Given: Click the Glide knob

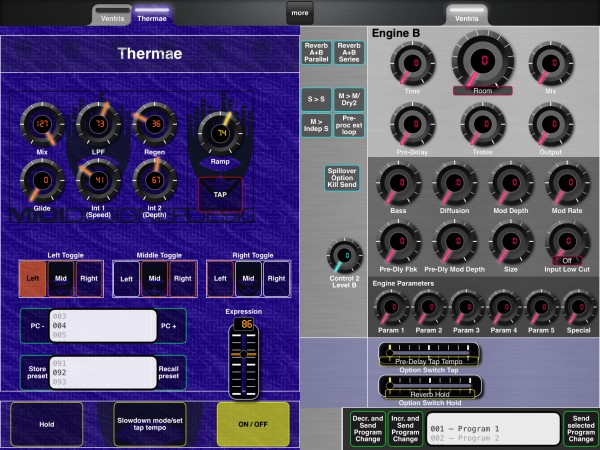Looking at the screenshot, I should 42,181.
